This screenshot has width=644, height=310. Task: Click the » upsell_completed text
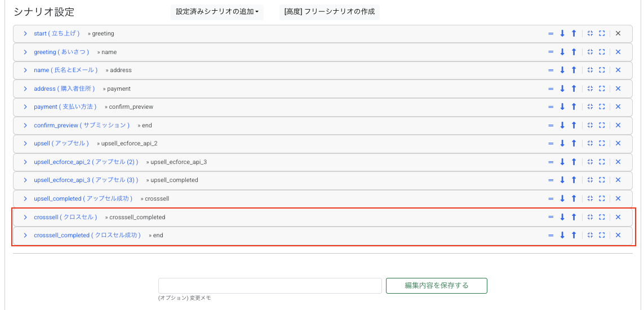[x=172, y=180]
